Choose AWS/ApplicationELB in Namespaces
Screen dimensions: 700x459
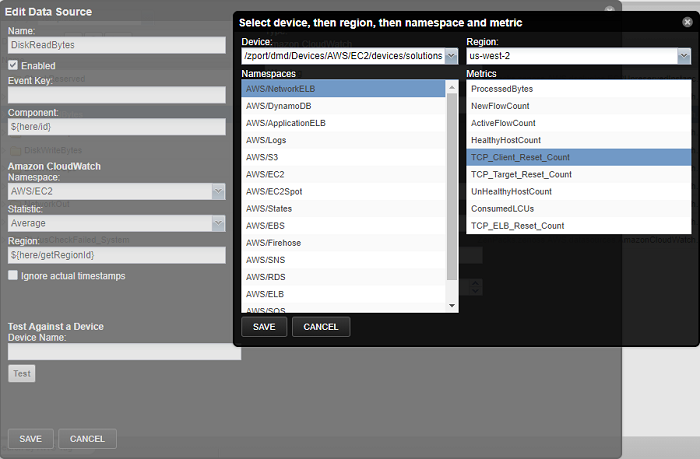tap(343, 123)
